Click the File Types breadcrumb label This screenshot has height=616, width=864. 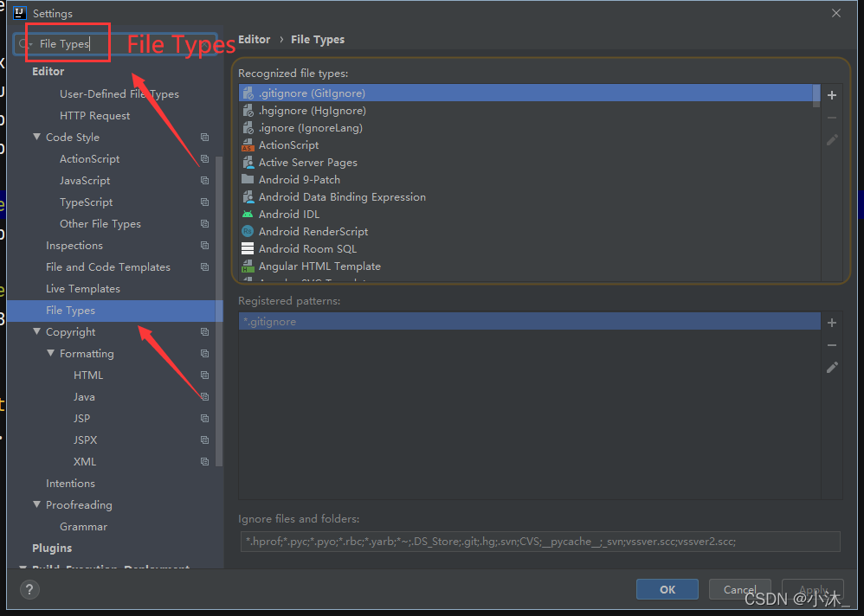[x=318, y=40]
